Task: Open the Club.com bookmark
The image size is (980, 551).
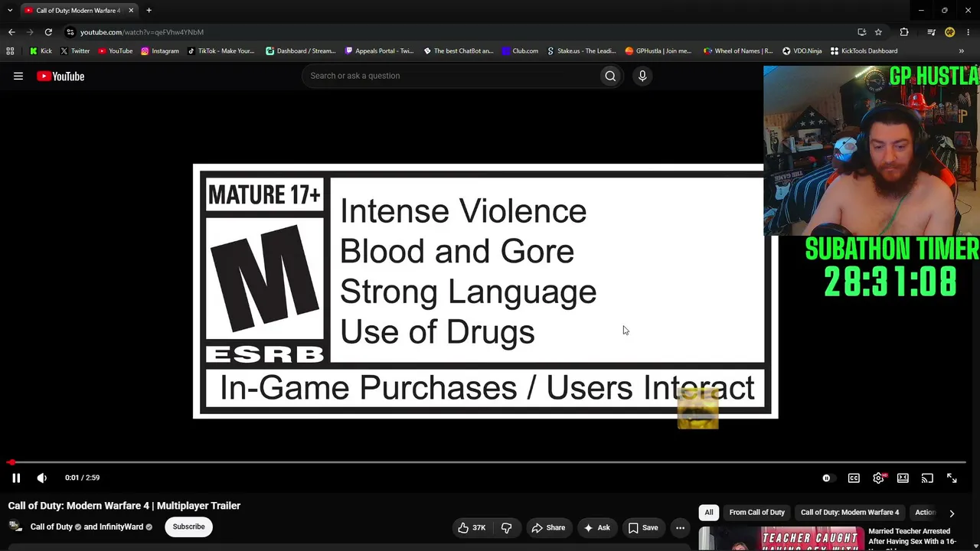Action: 520,51
